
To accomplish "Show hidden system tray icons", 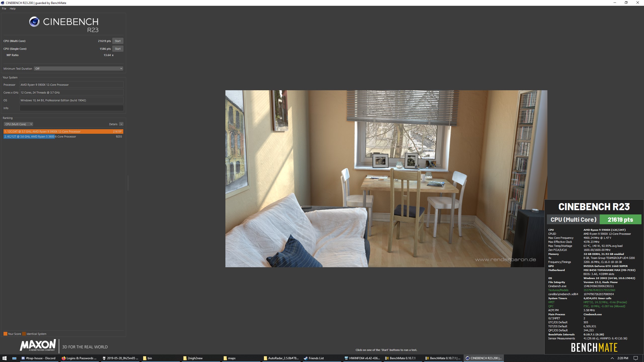I will (x=612, y=358).
